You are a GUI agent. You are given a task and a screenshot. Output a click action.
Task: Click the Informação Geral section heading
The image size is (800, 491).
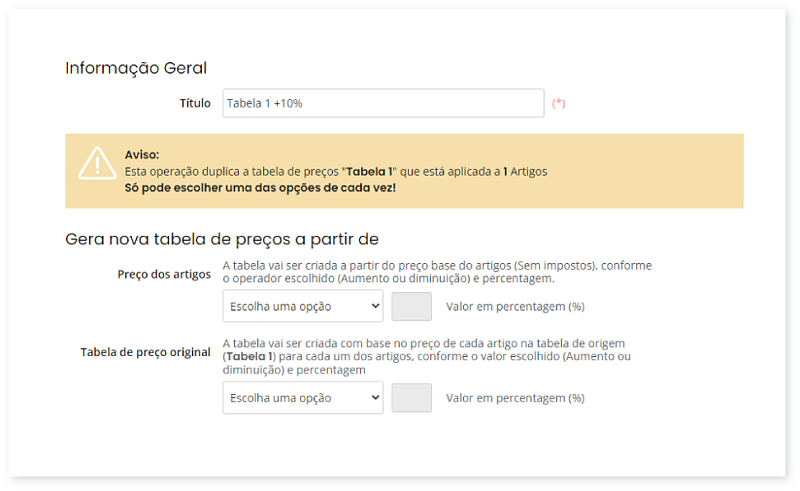pos(136,68)
